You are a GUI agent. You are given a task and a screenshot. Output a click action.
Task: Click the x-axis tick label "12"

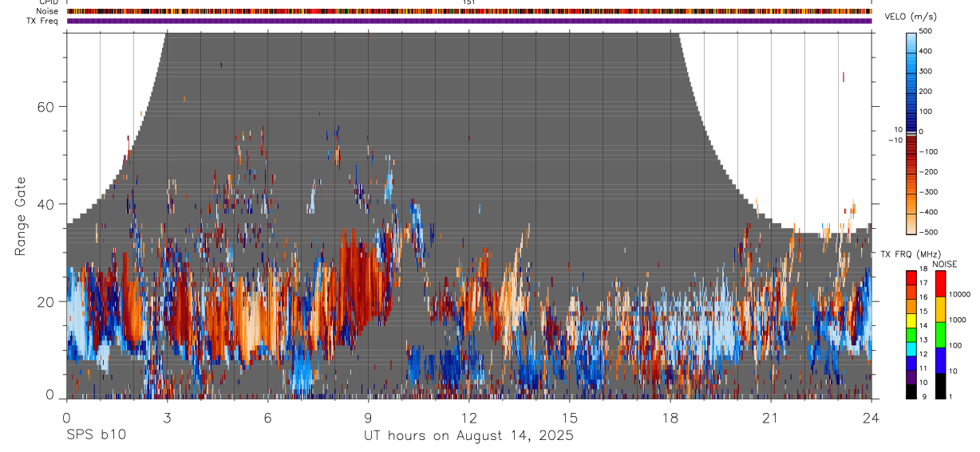(468, 417)
